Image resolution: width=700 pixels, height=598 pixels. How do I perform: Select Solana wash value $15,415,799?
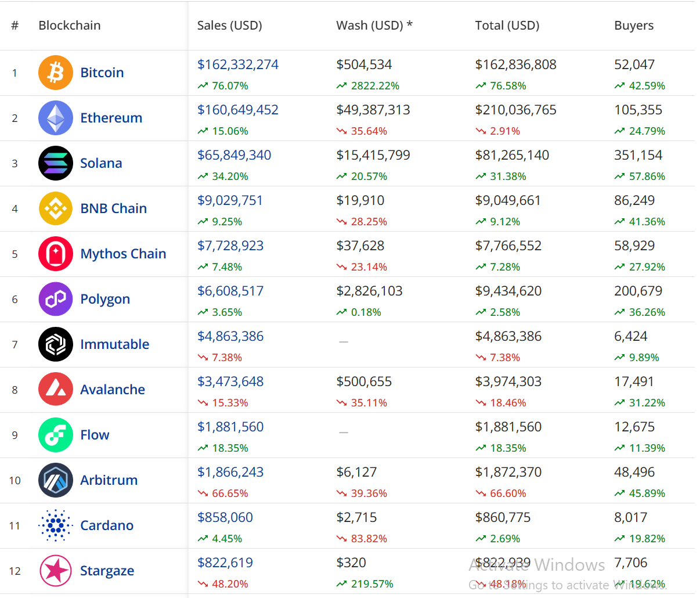point(373,155)
